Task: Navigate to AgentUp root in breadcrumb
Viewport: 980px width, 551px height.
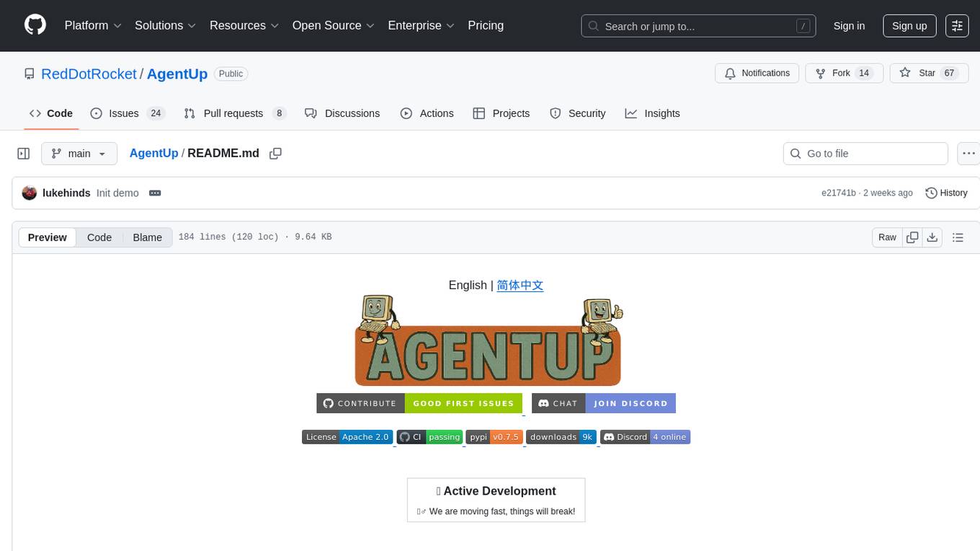Action: coord(153,153)
